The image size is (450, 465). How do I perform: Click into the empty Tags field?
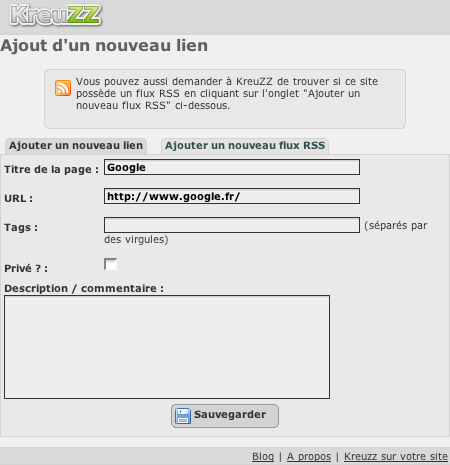coord(232,225)
